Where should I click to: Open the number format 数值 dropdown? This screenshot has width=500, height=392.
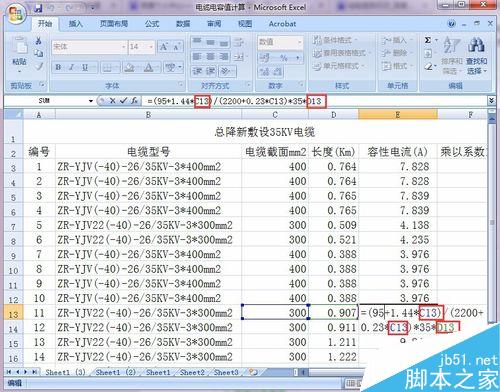pos(299,42)
